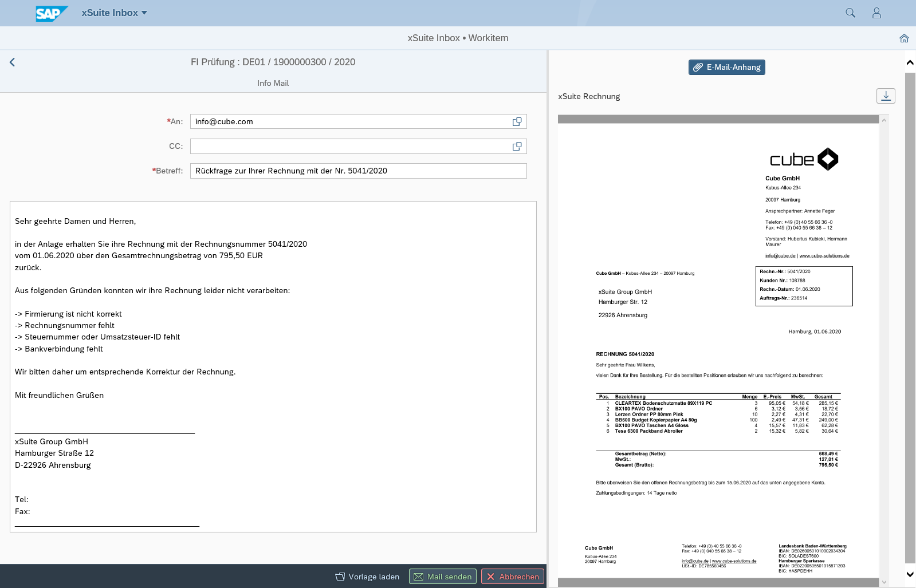Click the cube logo in the invoice

804,159
